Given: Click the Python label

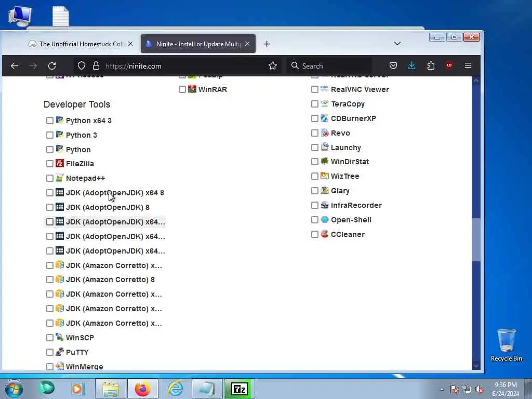Looking at the screenshot, I should [78, 150].
